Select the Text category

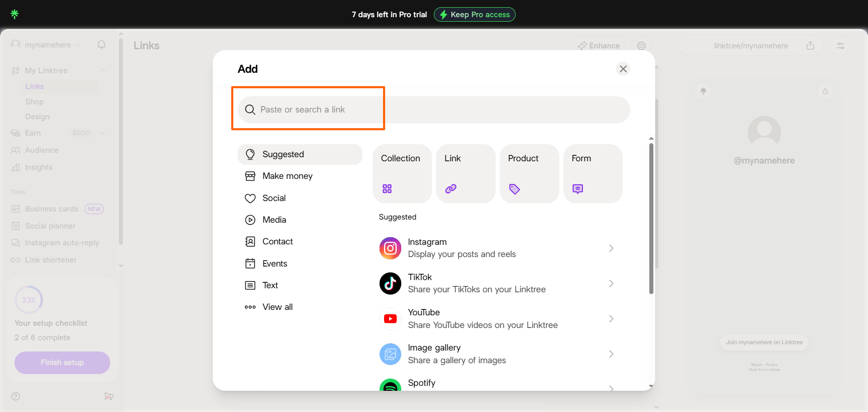coord(300,286)
